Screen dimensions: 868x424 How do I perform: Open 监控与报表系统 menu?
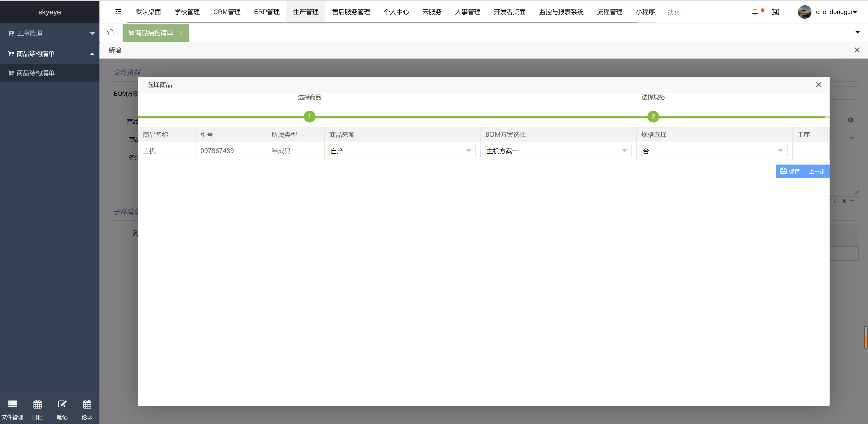tap(561, 12)
